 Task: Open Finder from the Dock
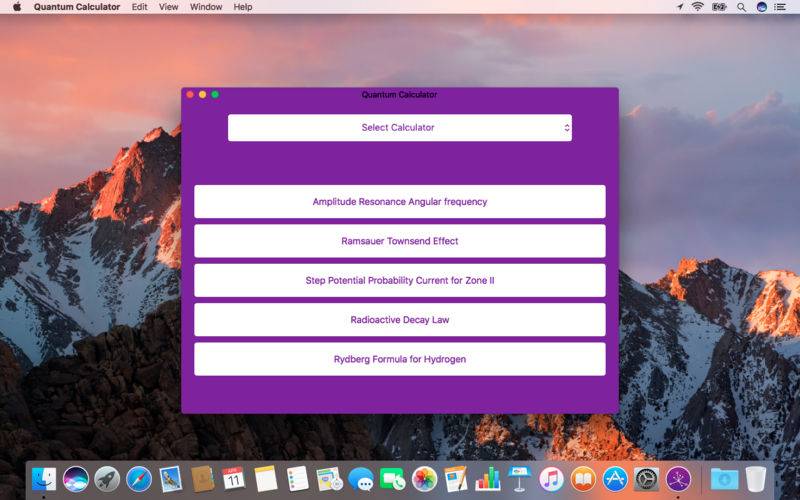click(44, 479)
